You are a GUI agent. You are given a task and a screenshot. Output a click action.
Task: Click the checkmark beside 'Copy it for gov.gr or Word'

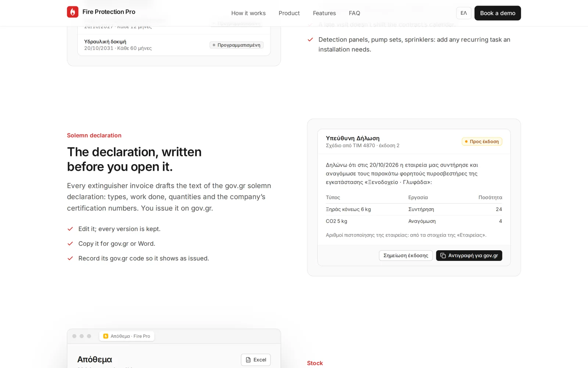click(x=70, y=244)
